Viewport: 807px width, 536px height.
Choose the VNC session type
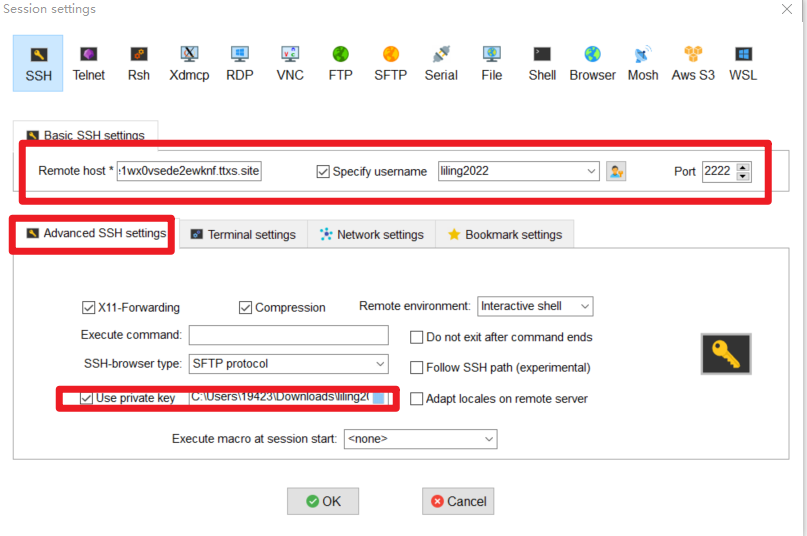290,63
